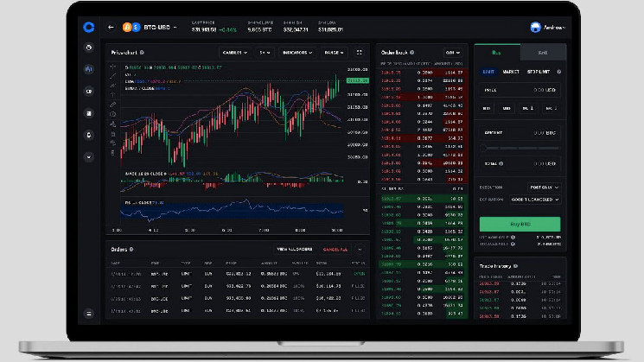Image resolution: width=644 pixels, height=362 pixels.
Task: Click the first order row with Open status
Action: coord(238,274)
